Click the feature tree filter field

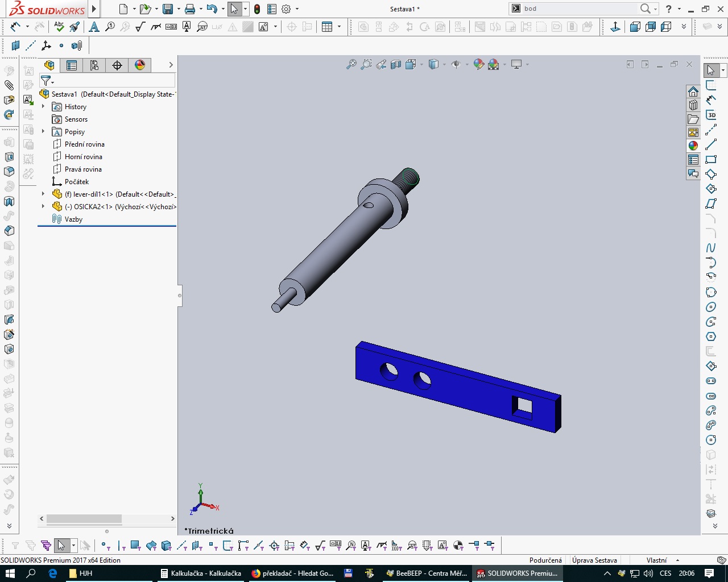(x=108, y=81)
